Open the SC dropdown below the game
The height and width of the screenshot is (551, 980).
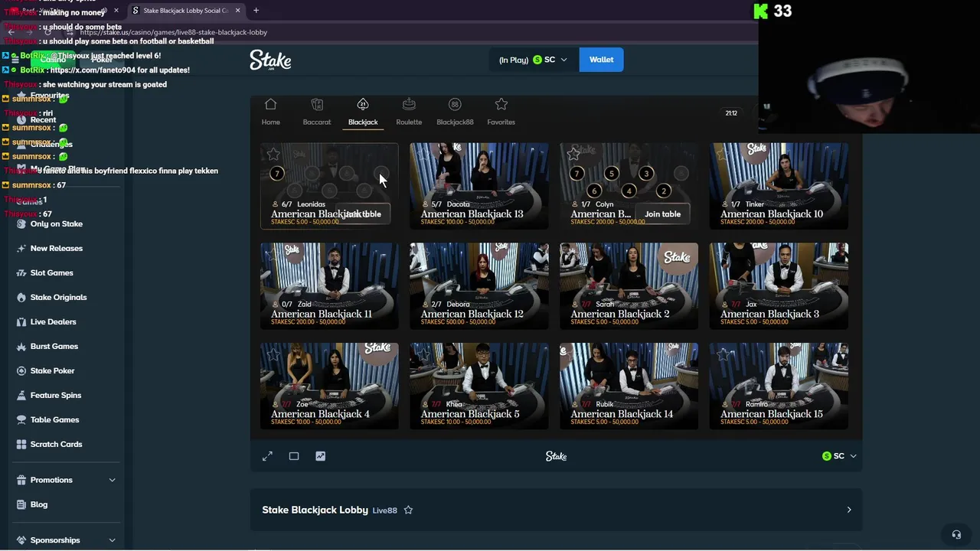click(x=839, y=456)
